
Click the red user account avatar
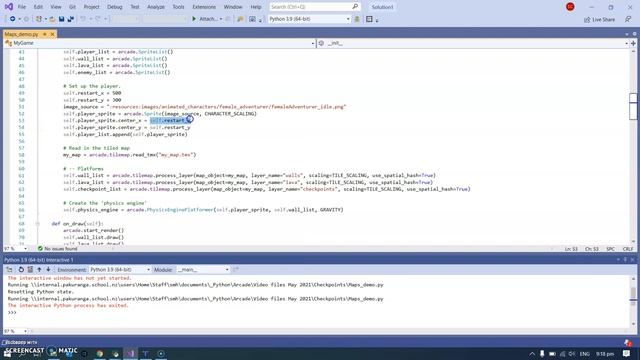[x=570, y=7]
